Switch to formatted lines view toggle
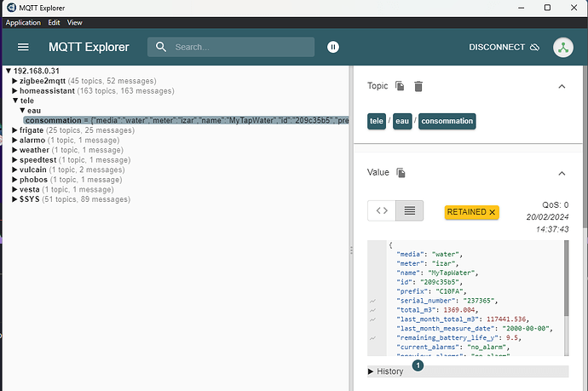588x391 pixels. [x=410, y=210]
